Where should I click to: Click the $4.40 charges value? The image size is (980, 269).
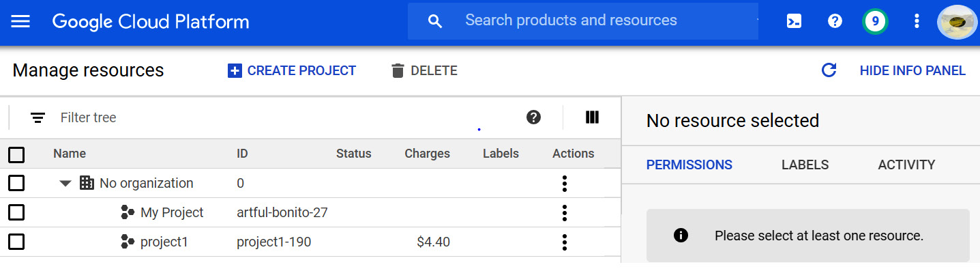coord(433,242)
